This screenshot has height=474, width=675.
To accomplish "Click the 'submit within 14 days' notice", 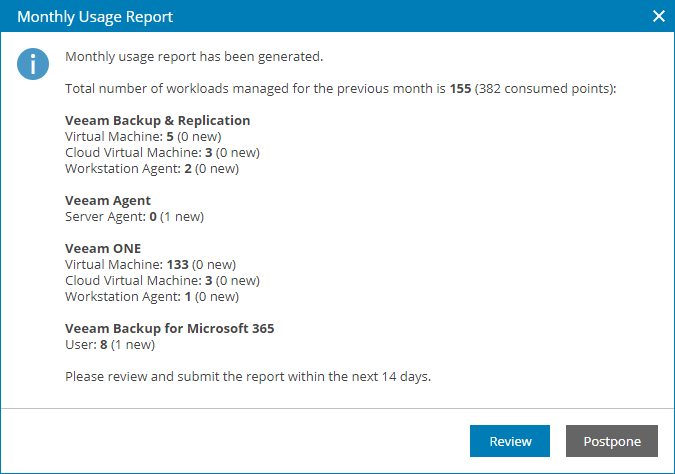I will [x=250, y=376].
